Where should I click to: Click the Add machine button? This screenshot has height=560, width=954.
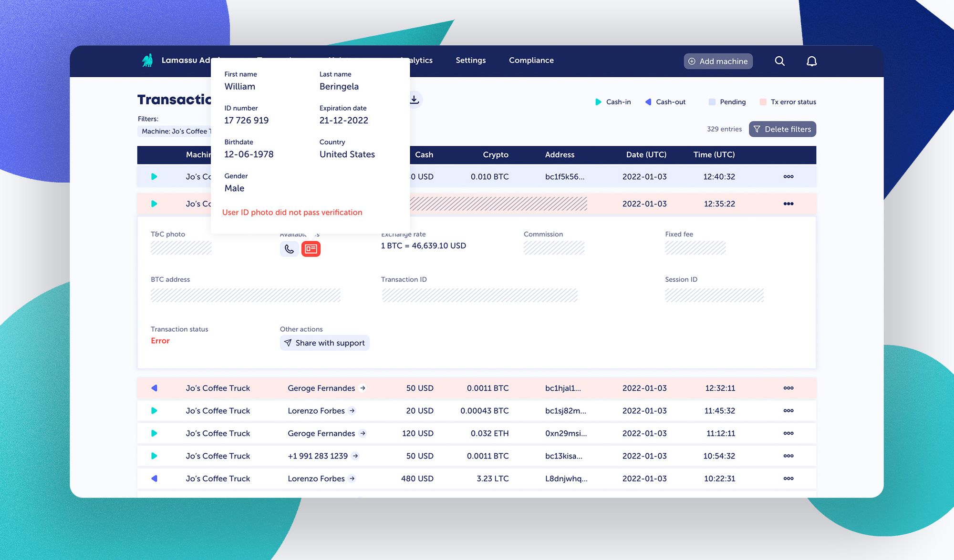point(718,61)
